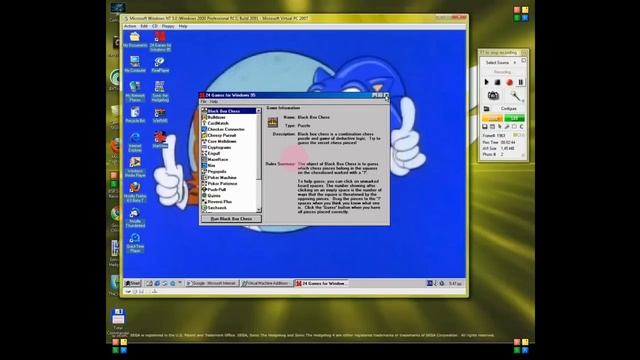
Task: Click the games list scroll-up arrow
Action: pyautogui.click(x=258, y=111)
